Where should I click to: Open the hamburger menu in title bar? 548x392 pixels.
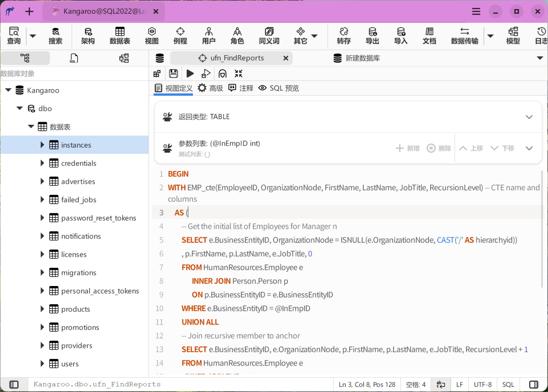point(476,12)
